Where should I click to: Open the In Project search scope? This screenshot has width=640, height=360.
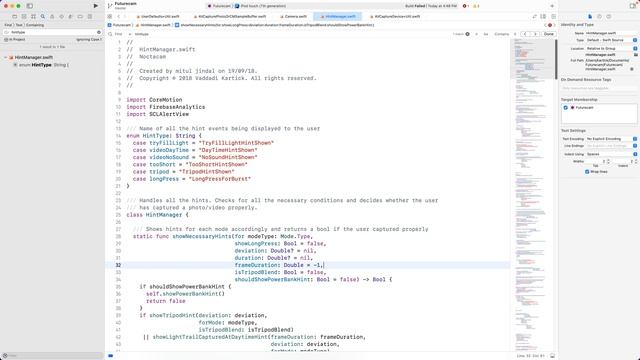(15, 40)
